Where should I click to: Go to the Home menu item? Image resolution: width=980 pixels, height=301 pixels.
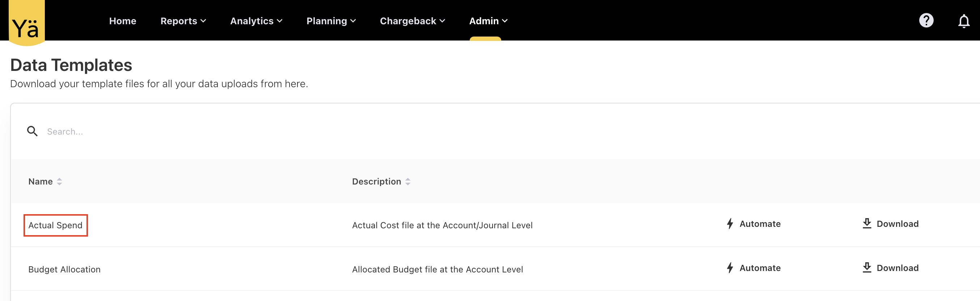(122, 21)
